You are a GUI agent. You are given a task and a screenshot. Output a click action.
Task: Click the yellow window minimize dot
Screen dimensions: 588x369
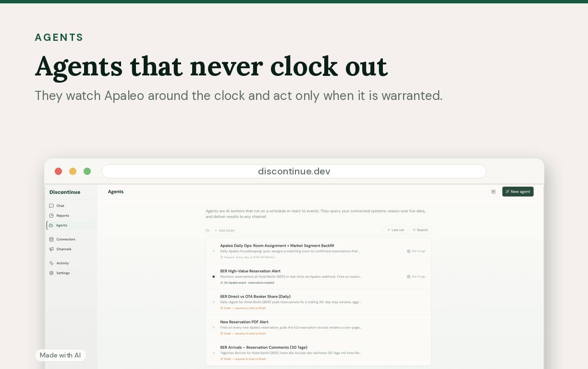click(x=73, y=172)
